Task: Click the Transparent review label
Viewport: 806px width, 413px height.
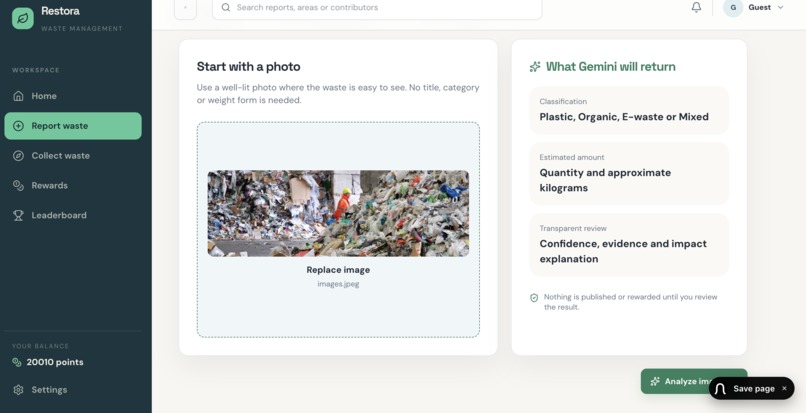Action: pos(573,228)
